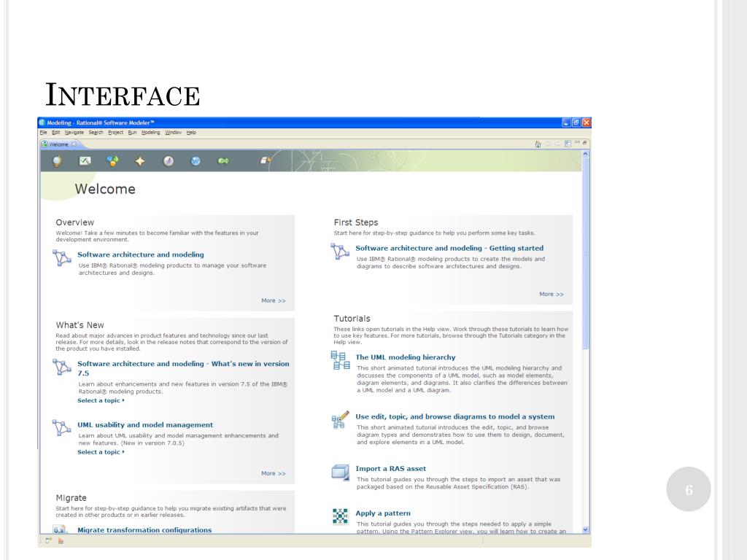Minimize the Welcome view pane
747x560 pixels.
click(x=577, y=142)
